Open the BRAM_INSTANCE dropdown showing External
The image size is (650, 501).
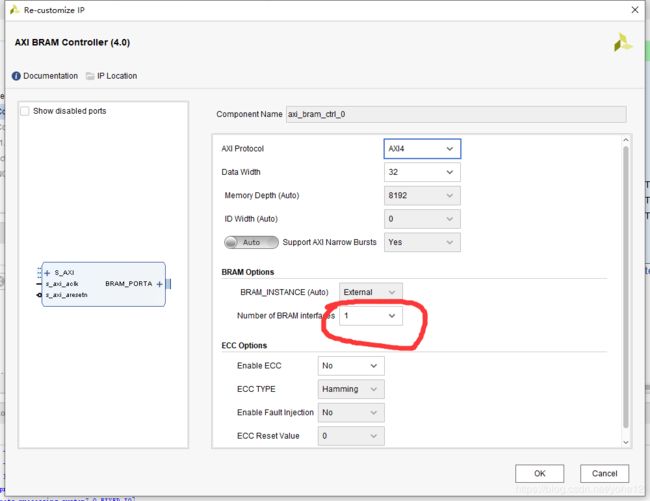[x=371, y=292]
